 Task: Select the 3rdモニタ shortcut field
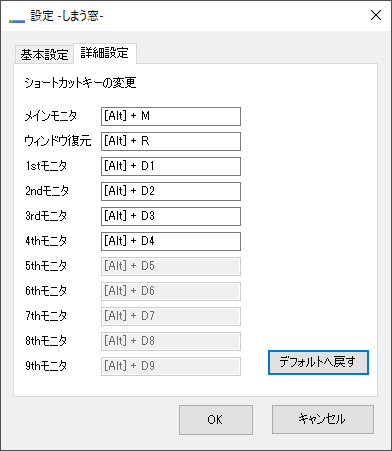coord(171,216)
